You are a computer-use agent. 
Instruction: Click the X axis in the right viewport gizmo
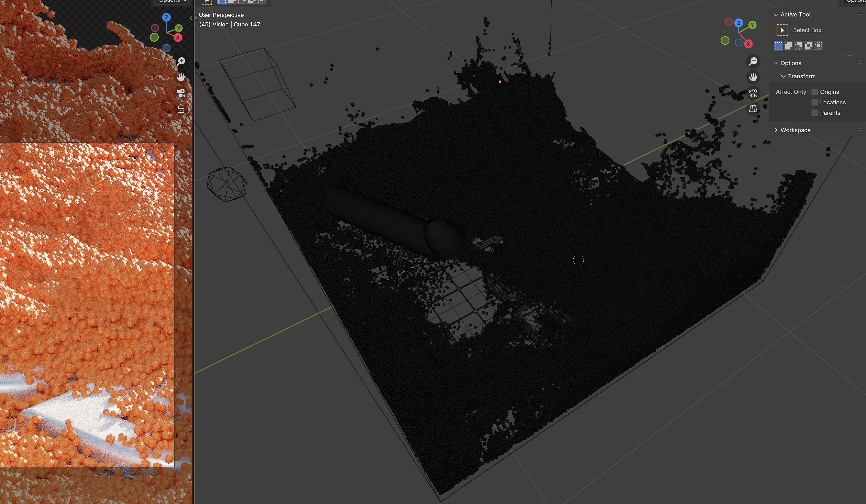point(748,44)
